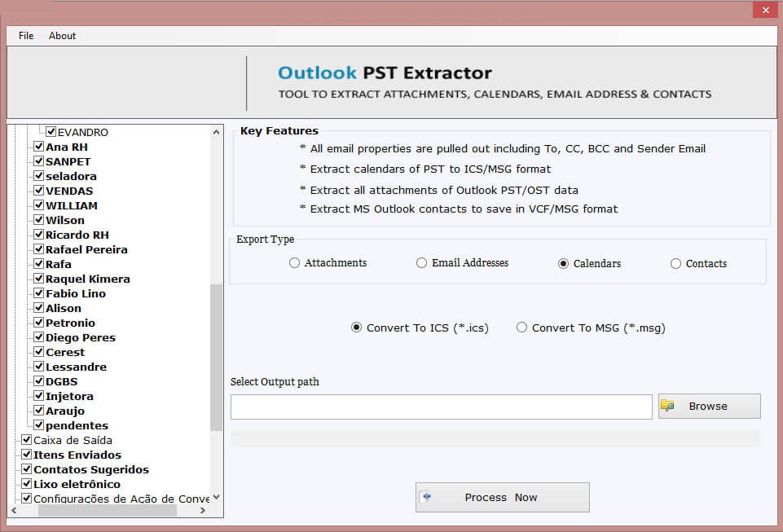Select the Itens Enviados tree label
The width and height of the screenshot is (783, 532).
[77, 455]
